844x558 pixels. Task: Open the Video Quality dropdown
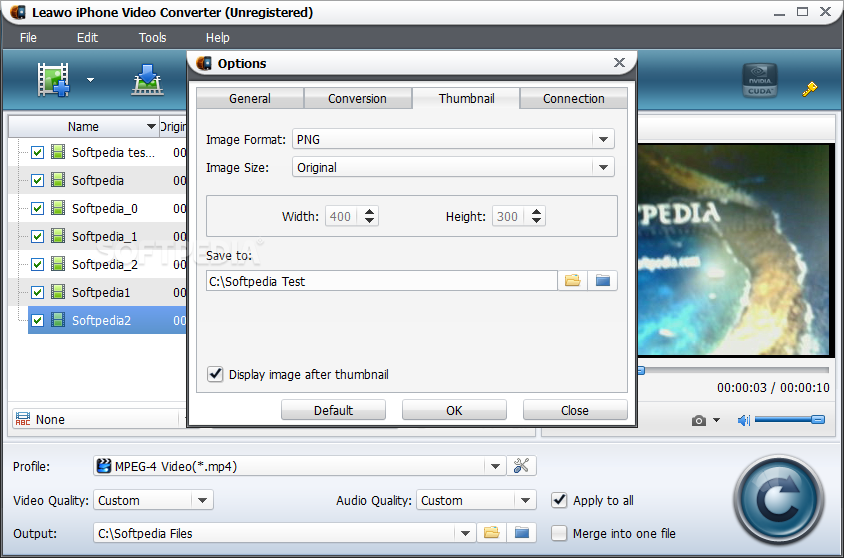point(202,500)
